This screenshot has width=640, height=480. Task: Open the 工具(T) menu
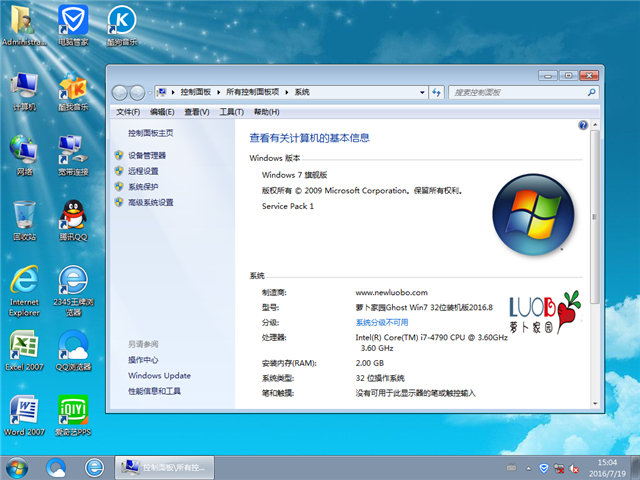[231, 112]
